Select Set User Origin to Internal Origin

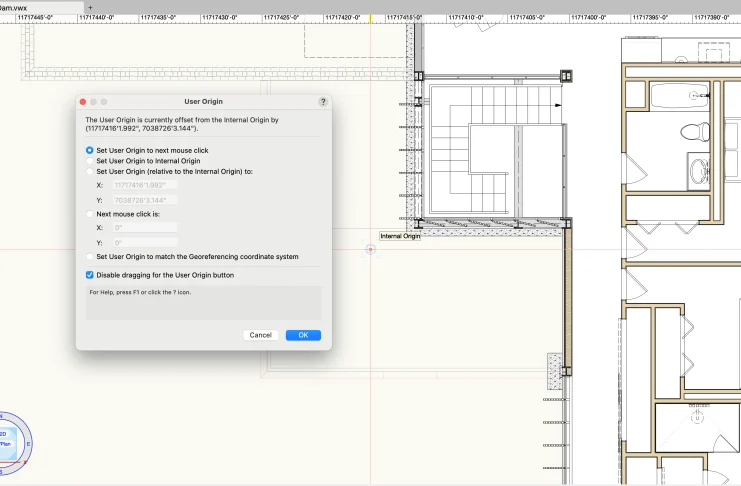point(90,161)
